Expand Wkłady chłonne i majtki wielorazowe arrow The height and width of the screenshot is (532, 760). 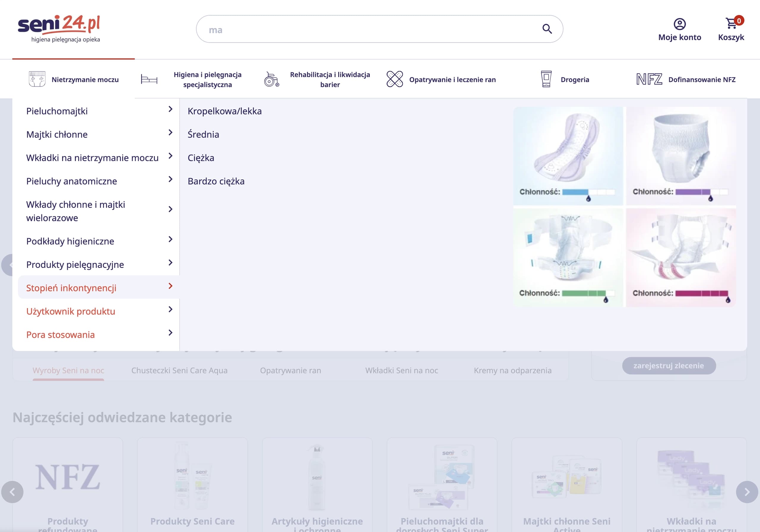[170, 209]
